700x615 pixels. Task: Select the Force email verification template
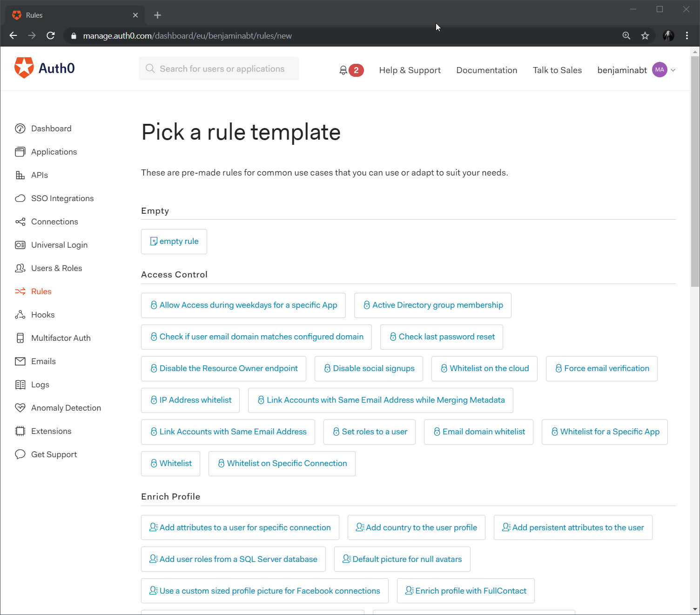tap(601, 368)
